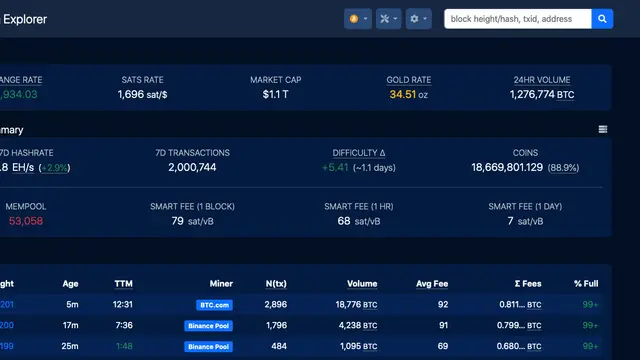Click the gold rate value 34.51
This screenshot has width=640, height=360.
402,95
